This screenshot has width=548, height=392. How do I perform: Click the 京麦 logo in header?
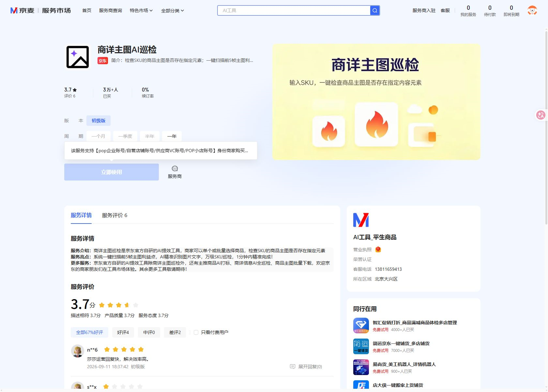tap(22, 10)
